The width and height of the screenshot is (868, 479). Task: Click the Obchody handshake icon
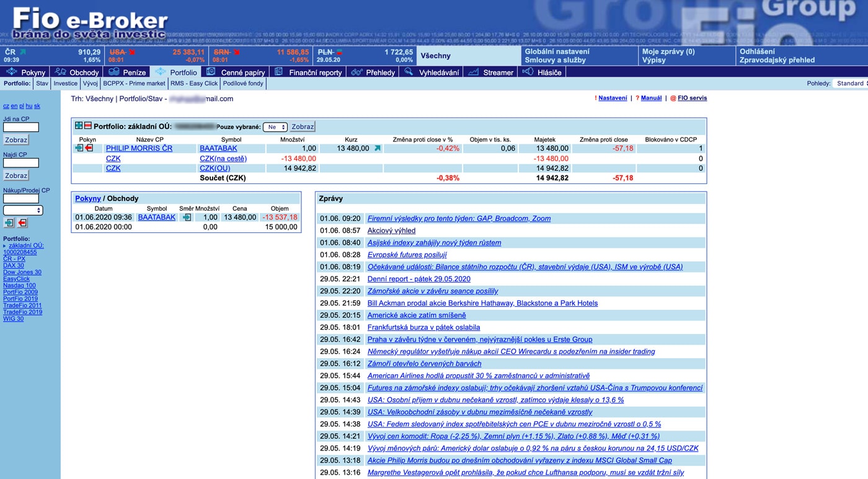pos(60,72)
